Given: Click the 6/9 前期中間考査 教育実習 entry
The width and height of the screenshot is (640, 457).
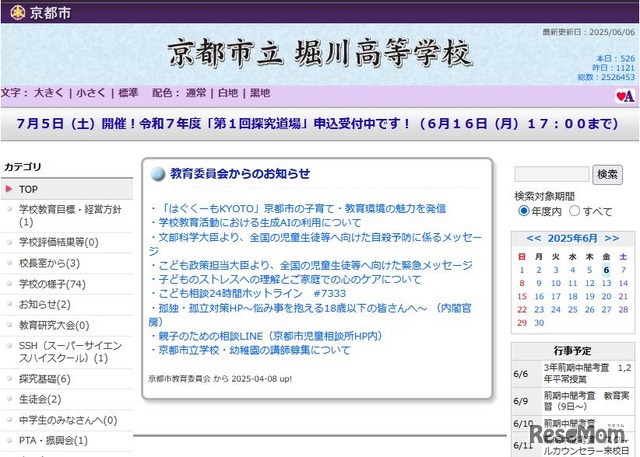Looking at the screenshot, I should [x=573, y=401].
